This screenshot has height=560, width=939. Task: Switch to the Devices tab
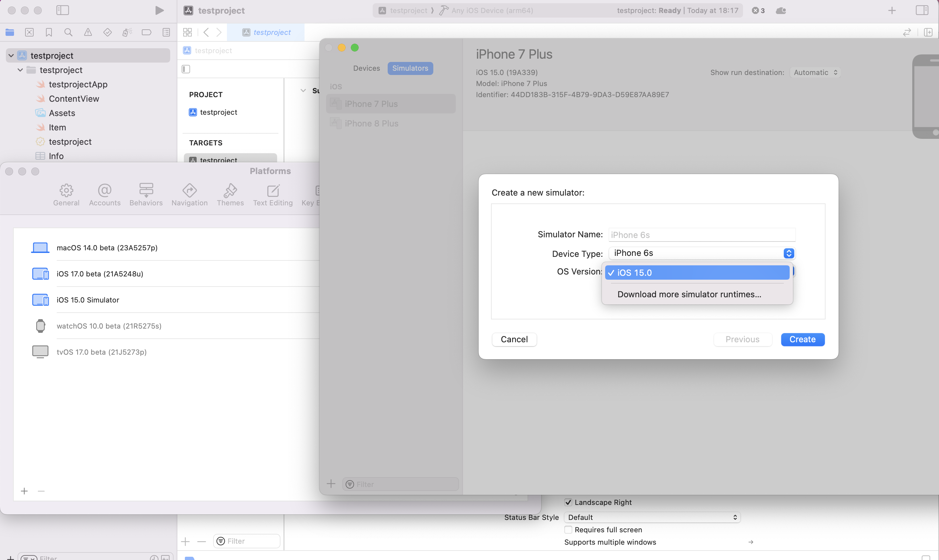(366, 68)
